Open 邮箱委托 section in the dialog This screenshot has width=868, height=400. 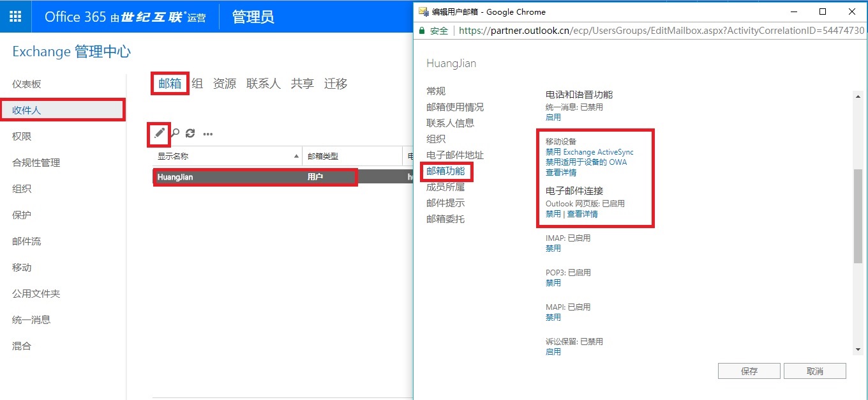(445, 219)
